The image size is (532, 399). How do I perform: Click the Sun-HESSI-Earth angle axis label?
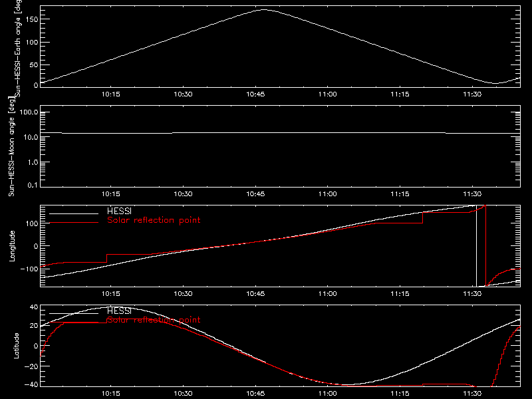point(18,49)
